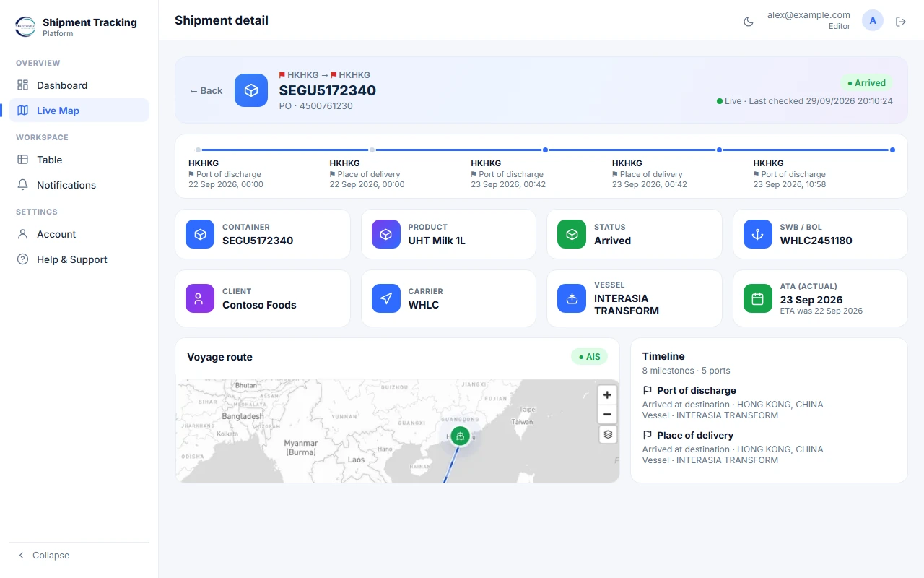
Task: Click the Client person icon
Action: (201, 298)
